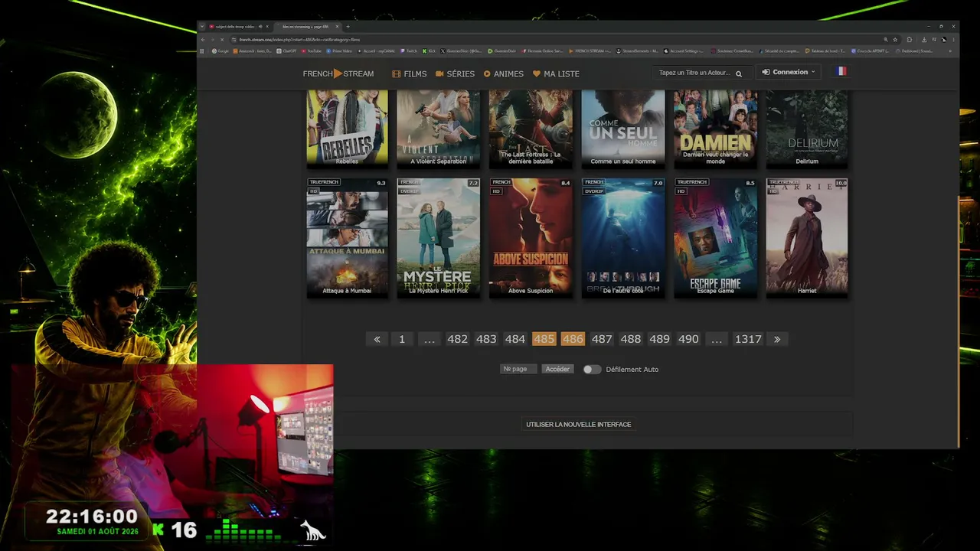Click the search magnifier icon on site
The height and width of the screenshot is (551, 980).
(739, 73)
